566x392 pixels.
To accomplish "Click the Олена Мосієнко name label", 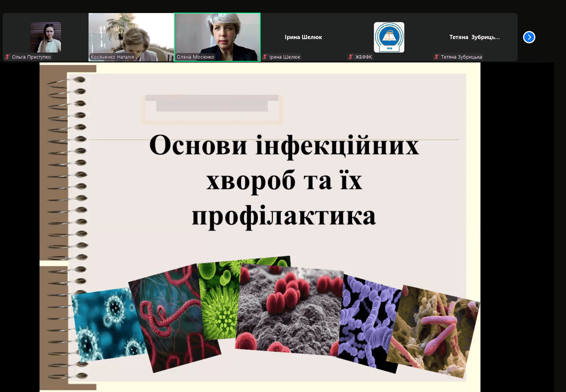I will tap(195, 57).
